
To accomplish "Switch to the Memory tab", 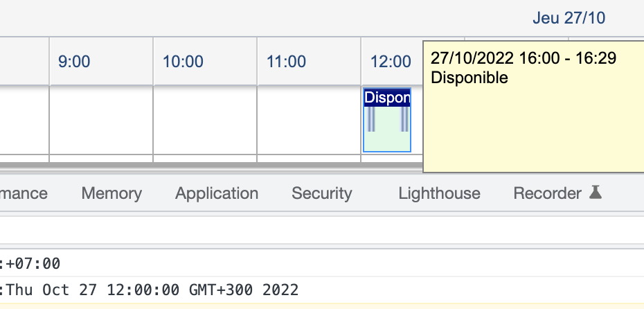I will pyautogui.click(x=111, y=193).
